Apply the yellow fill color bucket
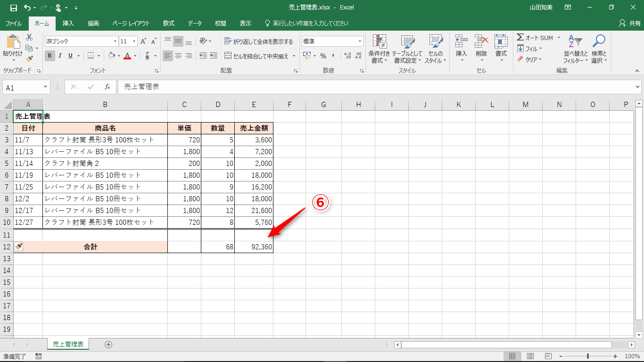Viewport: 644px width, 362px height. coord(111,56)
